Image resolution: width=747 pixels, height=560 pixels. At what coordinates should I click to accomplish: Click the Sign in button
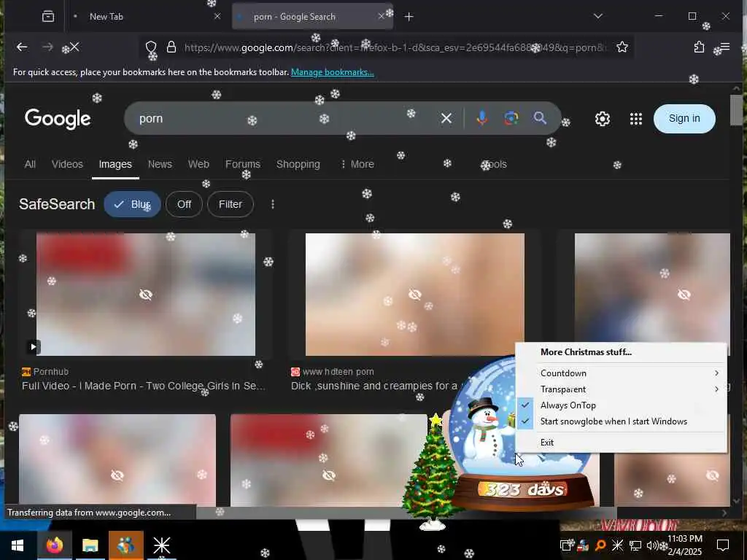click(684, 119)
